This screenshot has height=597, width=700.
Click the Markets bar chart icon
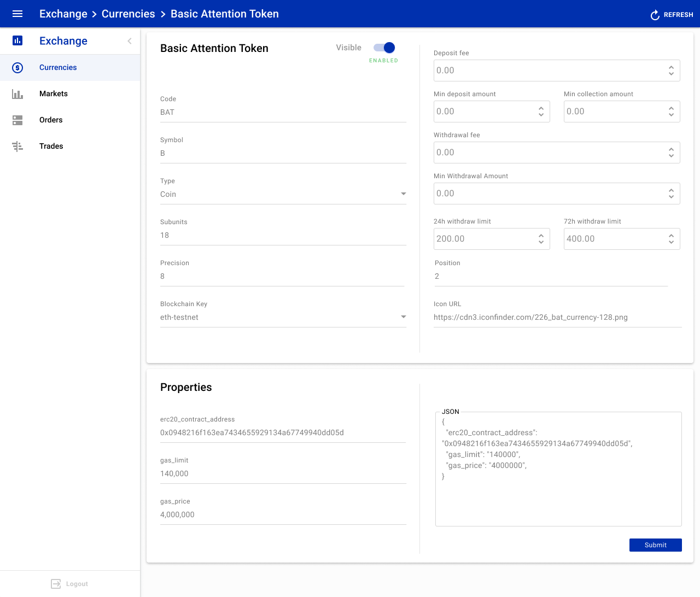tap(17, 94)
